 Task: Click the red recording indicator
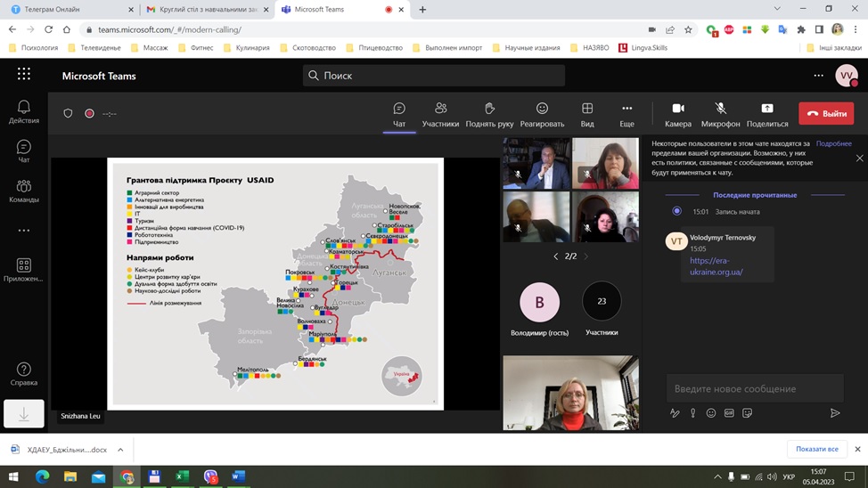point(89,113)
